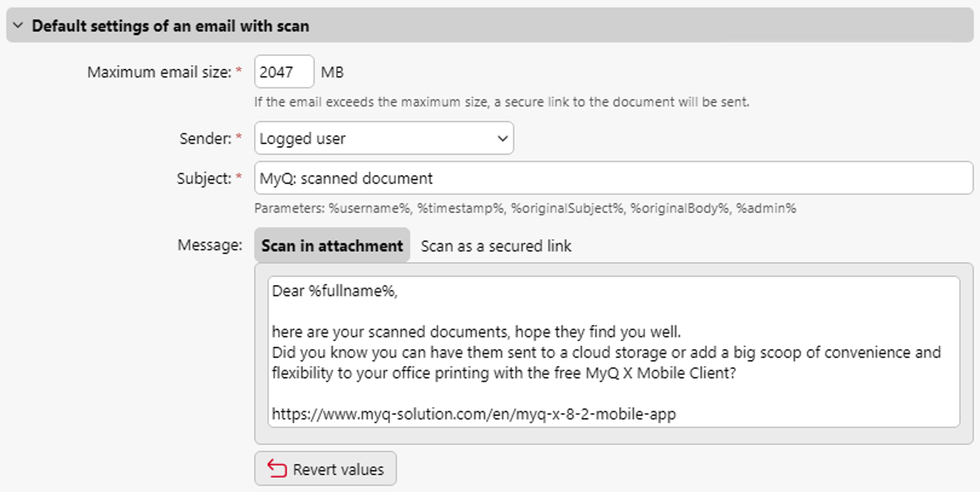Viewport: 980px width, 492px height.
Task: Click the Revert values button
Action: click(x=325, y=468)
